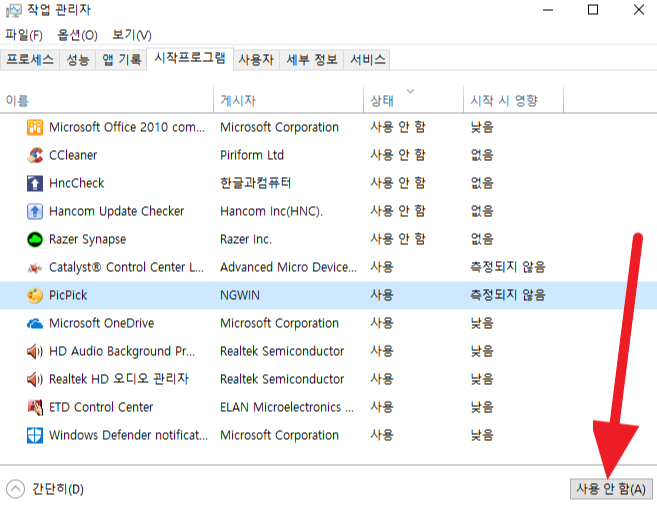Click the HD Audio Background speaker icon
The height and width of the screenshot is (508, 657).
[x=35, y=351]
